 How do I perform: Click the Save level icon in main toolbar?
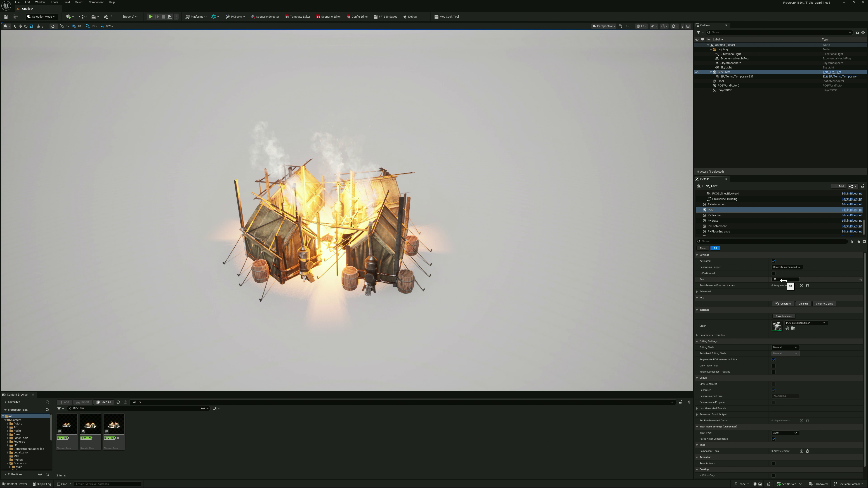(x=6, y=16)
